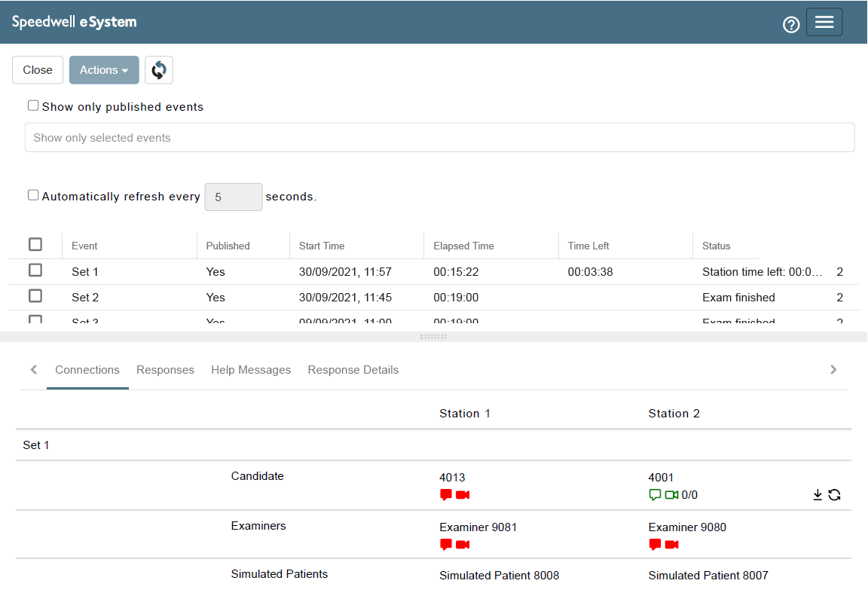The image size is (868, 605).
Task: Click elapsed time 00:15:22
Action: coord(456,272)
